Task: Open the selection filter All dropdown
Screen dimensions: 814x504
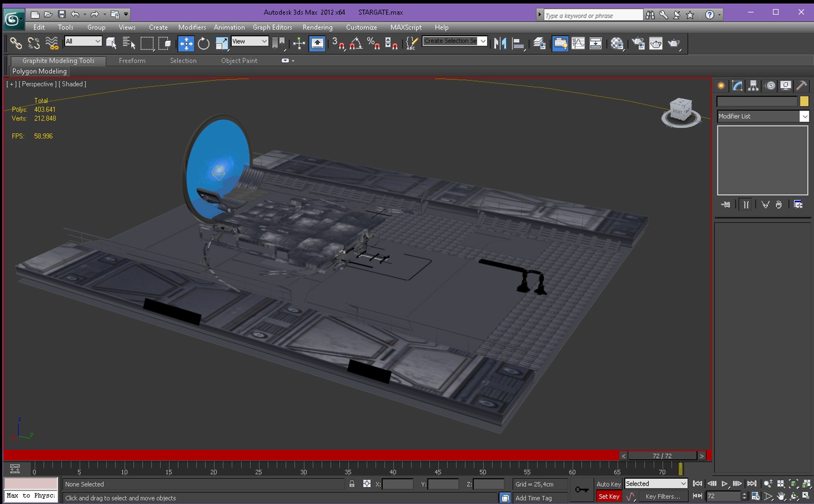Action: (x=83, y=41)
